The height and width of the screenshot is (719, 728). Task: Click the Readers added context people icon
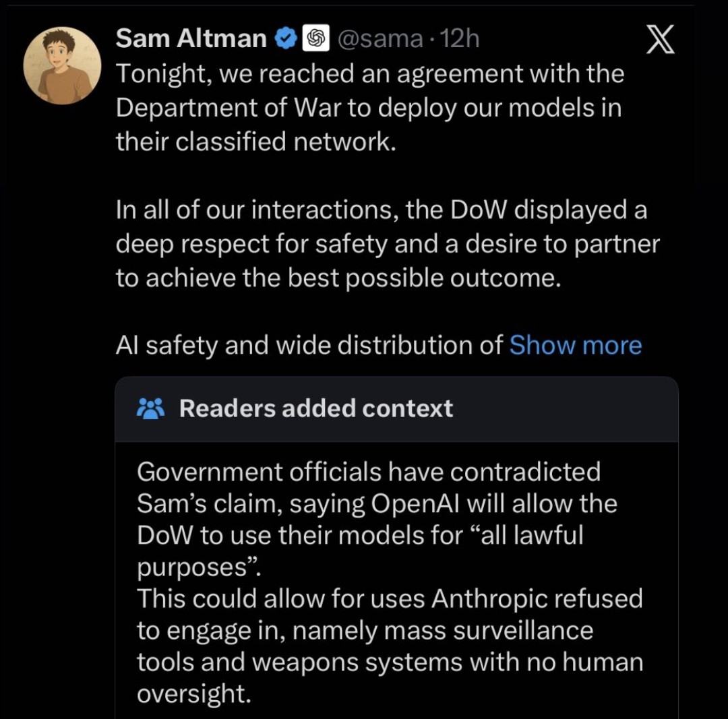click(150, 408)
